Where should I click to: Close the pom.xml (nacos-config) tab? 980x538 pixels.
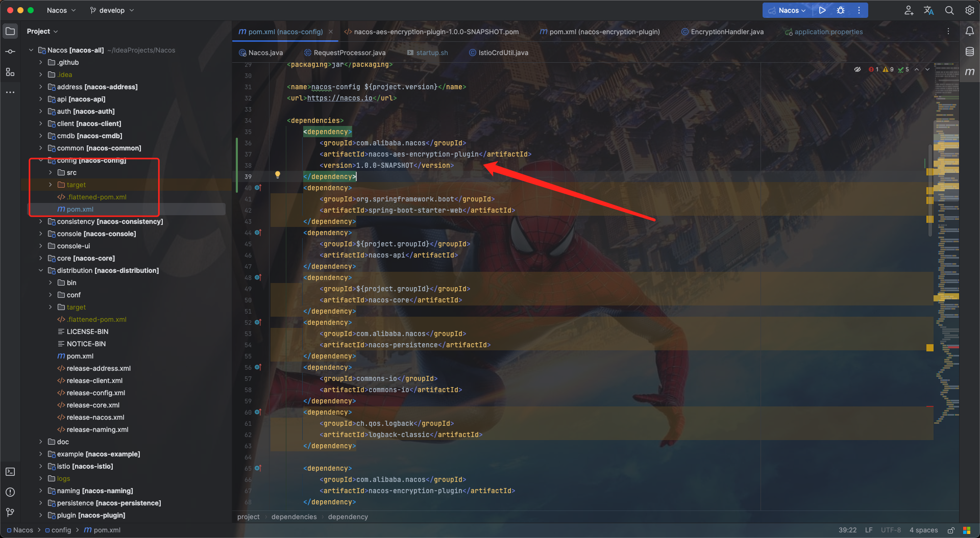coord(331,32)
